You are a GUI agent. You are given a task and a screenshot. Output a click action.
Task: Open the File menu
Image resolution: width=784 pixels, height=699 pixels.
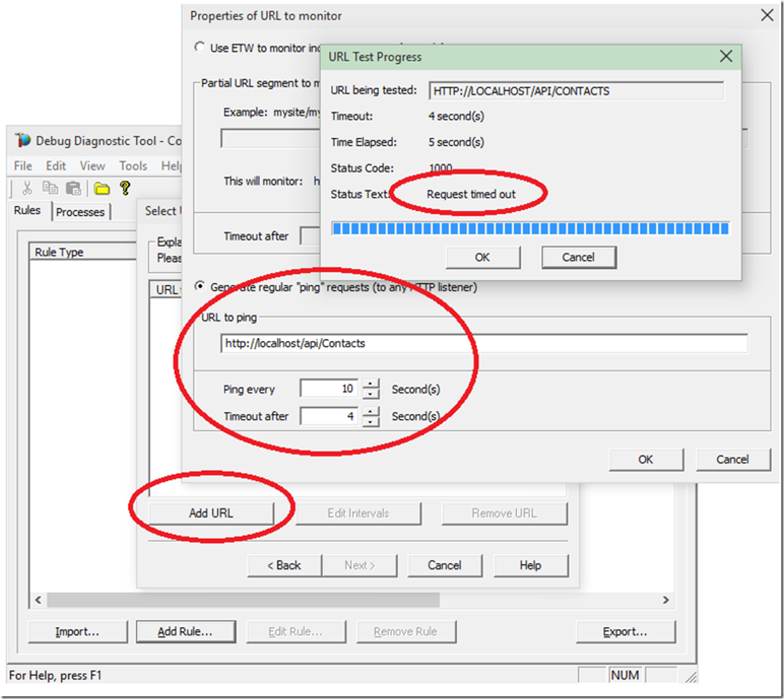point(23,166)
